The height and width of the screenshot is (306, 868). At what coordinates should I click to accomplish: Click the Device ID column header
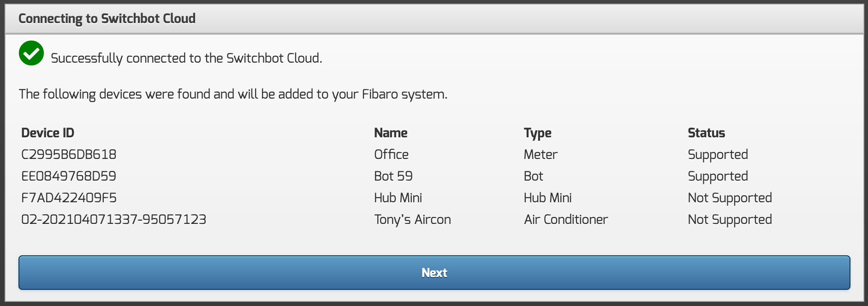pyautogui.click(x=48, y=133)
